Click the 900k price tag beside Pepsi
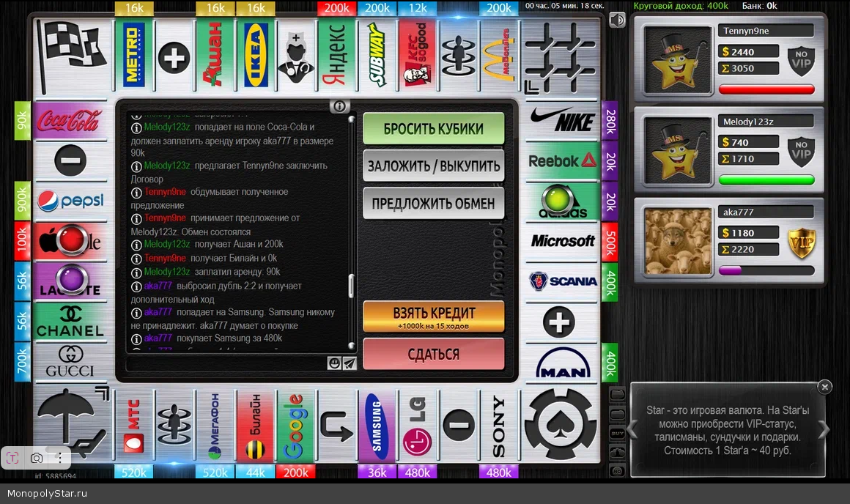Viewport: 850px width, 504px height. coord(22,201)
